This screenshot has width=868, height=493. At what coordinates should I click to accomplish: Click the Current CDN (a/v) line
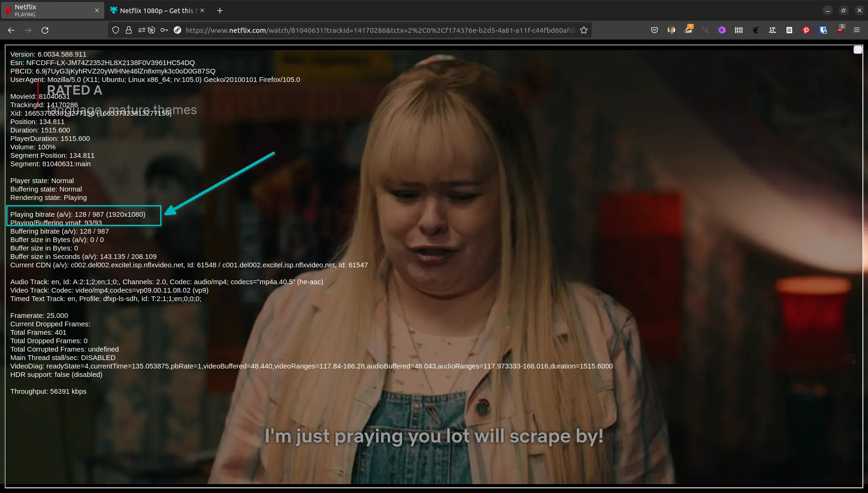(189, 265)
